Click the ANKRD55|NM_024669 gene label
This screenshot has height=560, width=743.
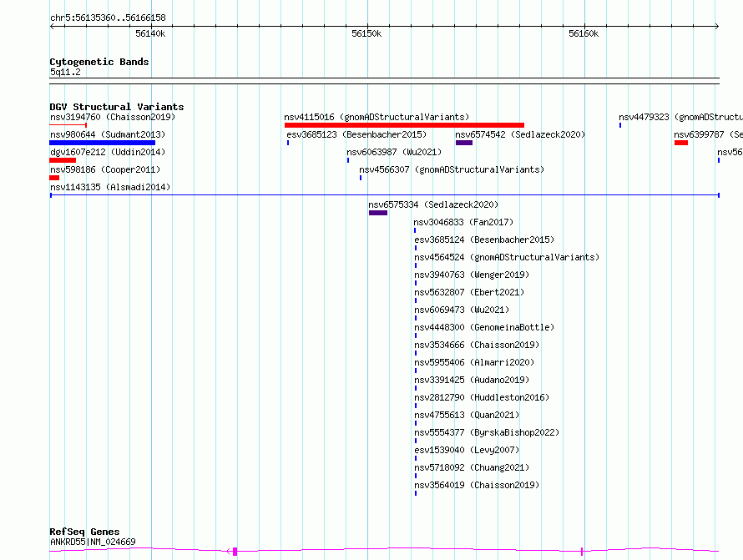pos(93,542)
